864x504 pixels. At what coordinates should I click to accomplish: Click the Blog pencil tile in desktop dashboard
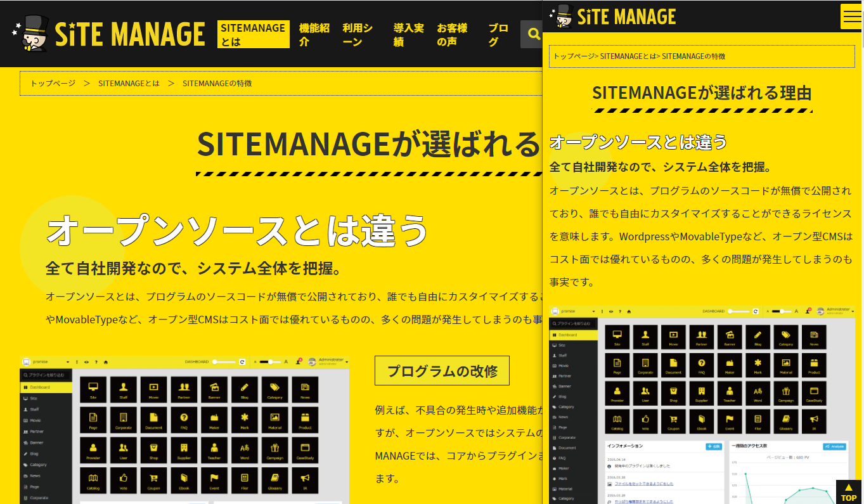[x=245, y=389]
